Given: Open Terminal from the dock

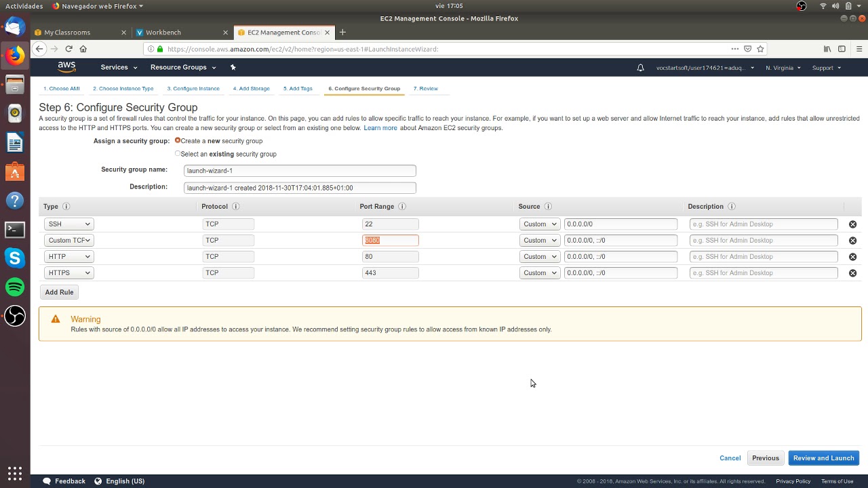Looking at the screenshot, I should 15,229.
